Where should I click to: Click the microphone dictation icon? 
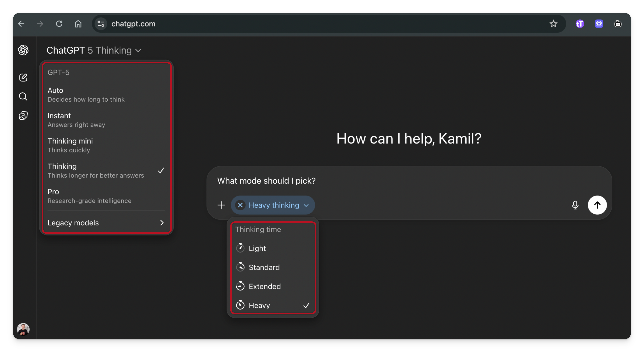(x=575, y=205)
